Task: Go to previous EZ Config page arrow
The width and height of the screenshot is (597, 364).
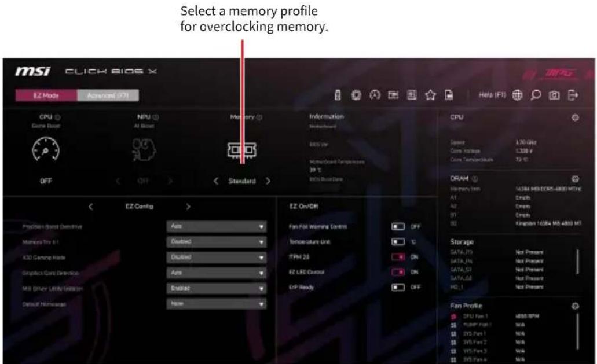Action: point(90,207)
